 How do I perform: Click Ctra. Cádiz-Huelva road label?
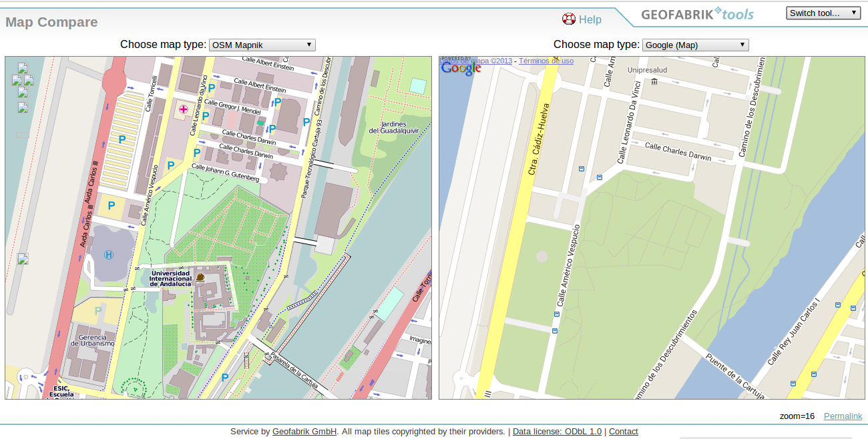(539, 139)
